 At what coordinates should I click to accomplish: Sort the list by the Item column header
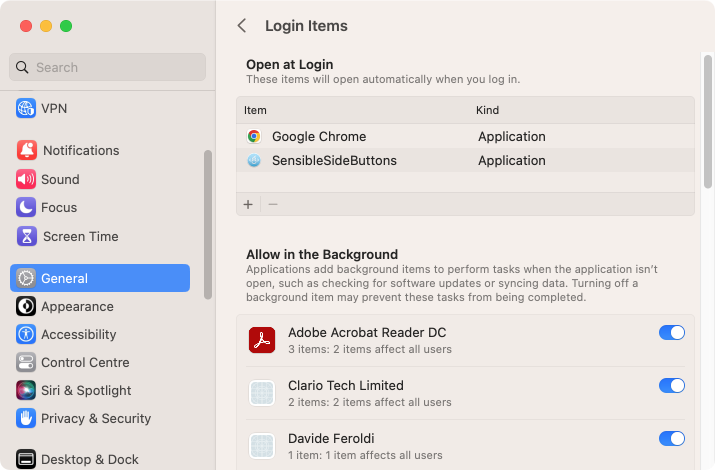[255, 110]
